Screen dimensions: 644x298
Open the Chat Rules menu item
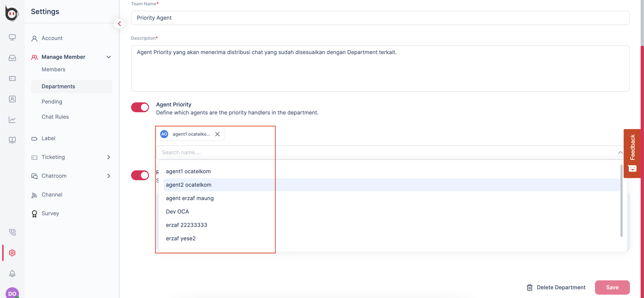(55, 117)
